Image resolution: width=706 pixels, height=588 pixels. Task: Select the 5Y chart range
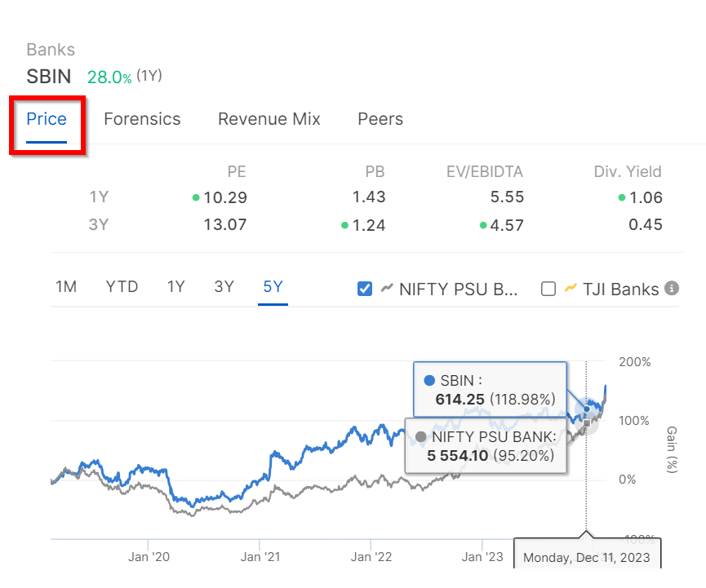point(273,286)
